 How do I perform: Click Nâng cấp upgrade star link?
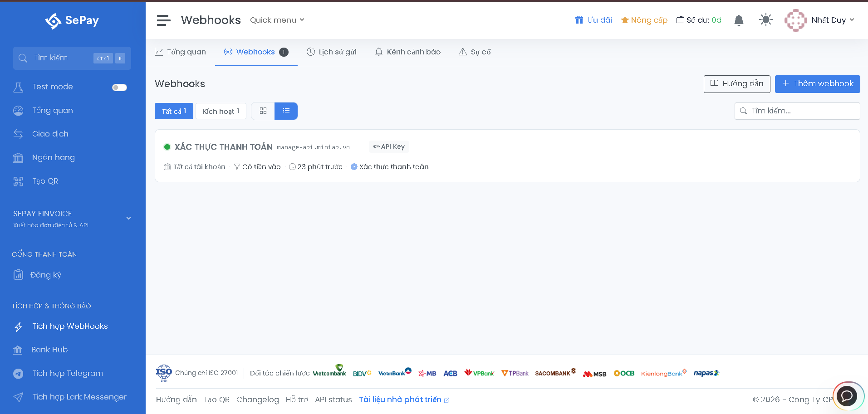644,20
